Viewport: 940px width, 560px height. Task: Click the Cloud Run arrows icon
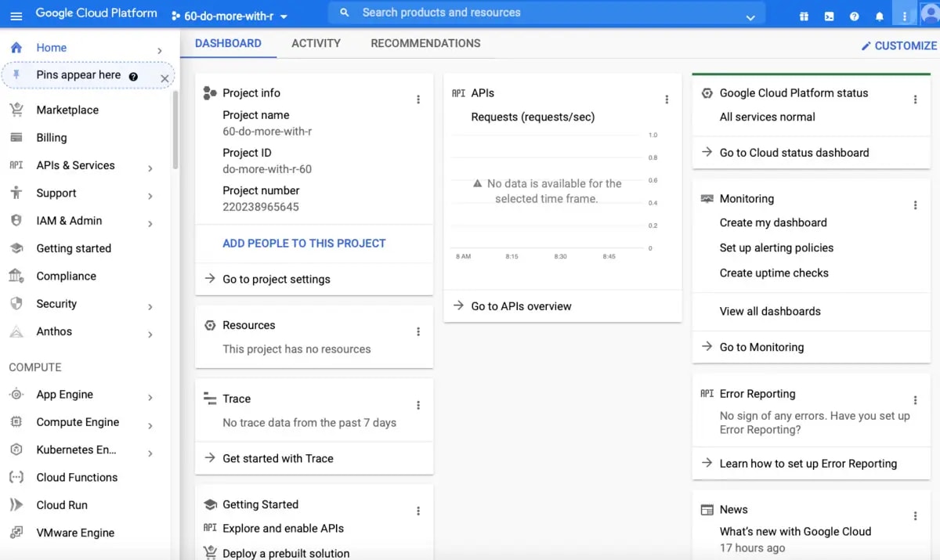(x=16, y=505)
